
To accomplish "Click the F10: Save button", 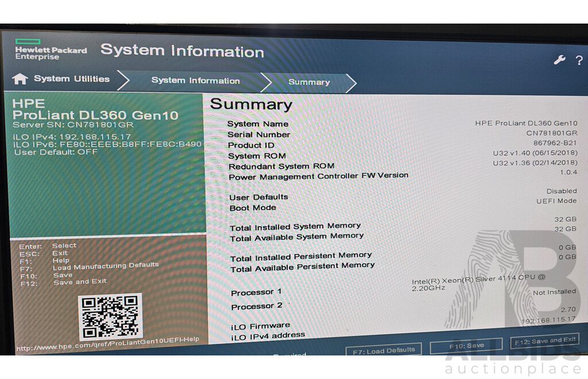I will (x=466, y=346).
